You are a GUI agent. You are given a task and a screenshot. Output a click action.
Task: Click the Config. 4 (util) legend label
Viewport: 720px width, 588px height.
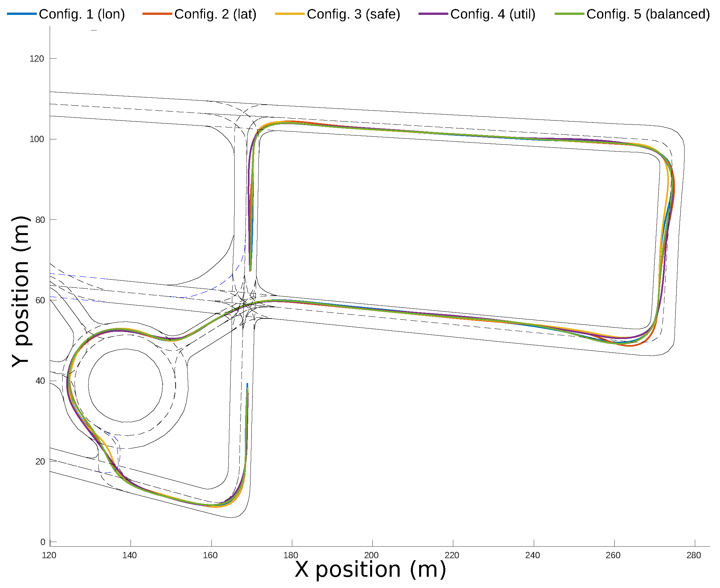[x=493, y=14]
